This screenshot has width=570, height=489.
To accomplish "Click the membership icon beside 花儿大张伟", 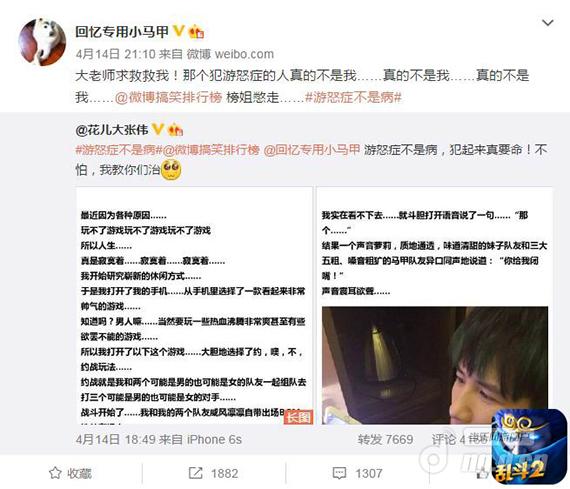I will (175, 130).
